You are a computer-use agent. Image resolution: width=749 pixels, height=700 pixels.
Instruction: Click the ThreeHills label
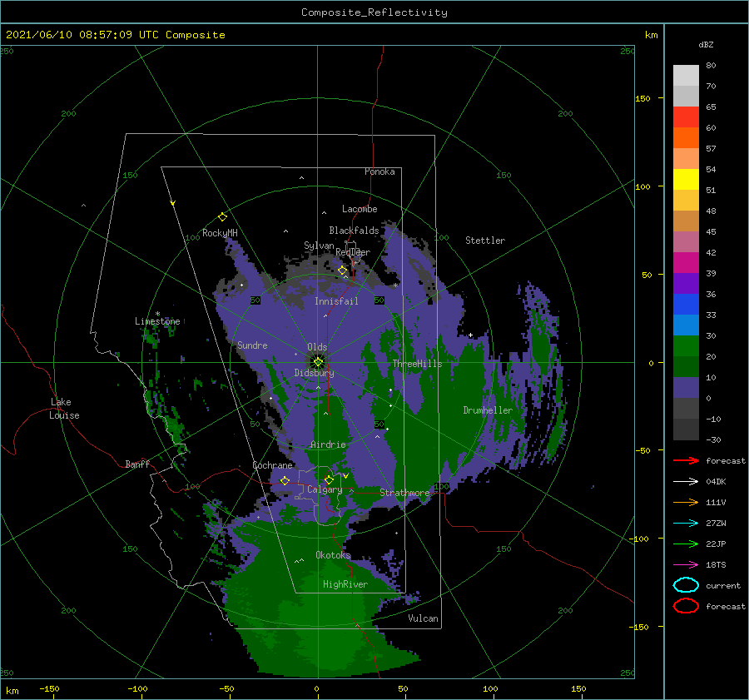point(418,364)
